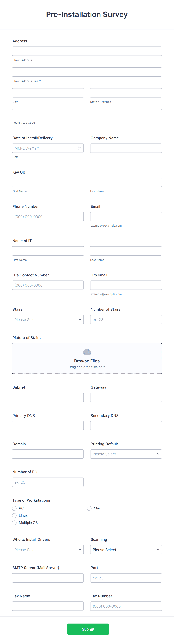Focus the City input field
The image size is (174, 644).
48,93
